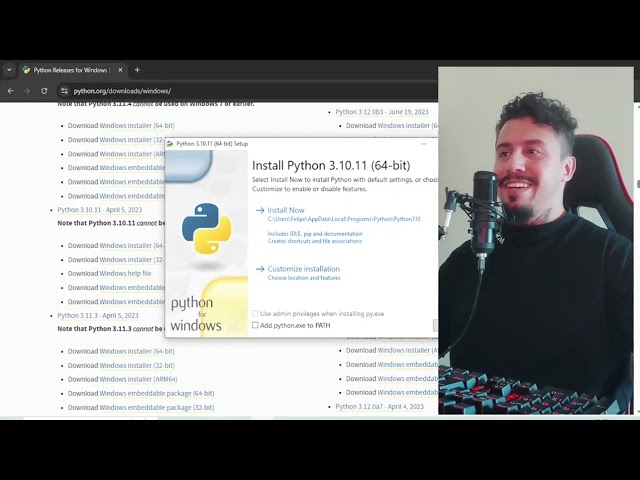Focus the python.org/downloads/windows/ address bar

point(245,91)
